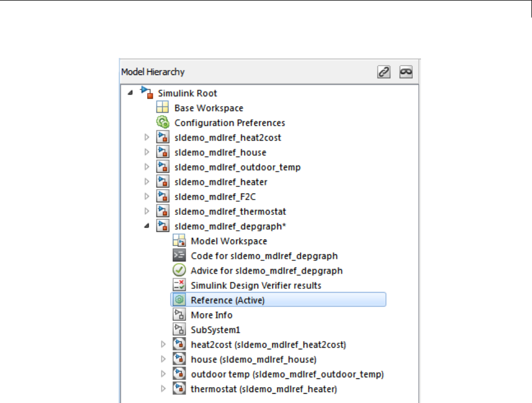Viewport: 532px width, 403px height.
Task: Click the sldemo_mdlref_heater model icon
Action: pyautogui.click(x=162, y=182)
